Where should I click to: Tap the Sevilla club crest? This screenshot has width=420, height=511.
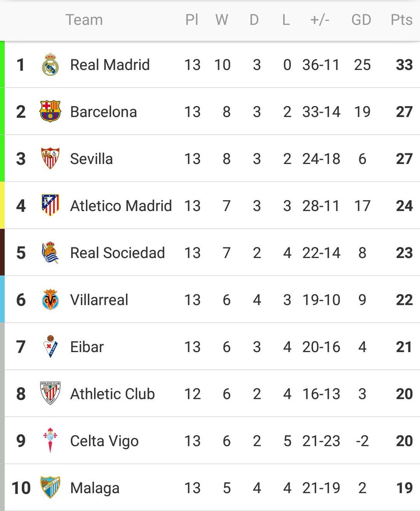point(50,158)
